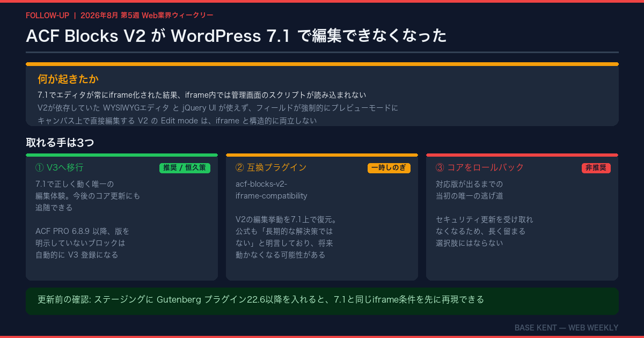This screenshot has height=338, width=644.
Task: Click the text '公式も「長期的な解決策では'
Action: click(x=284, y=231)
